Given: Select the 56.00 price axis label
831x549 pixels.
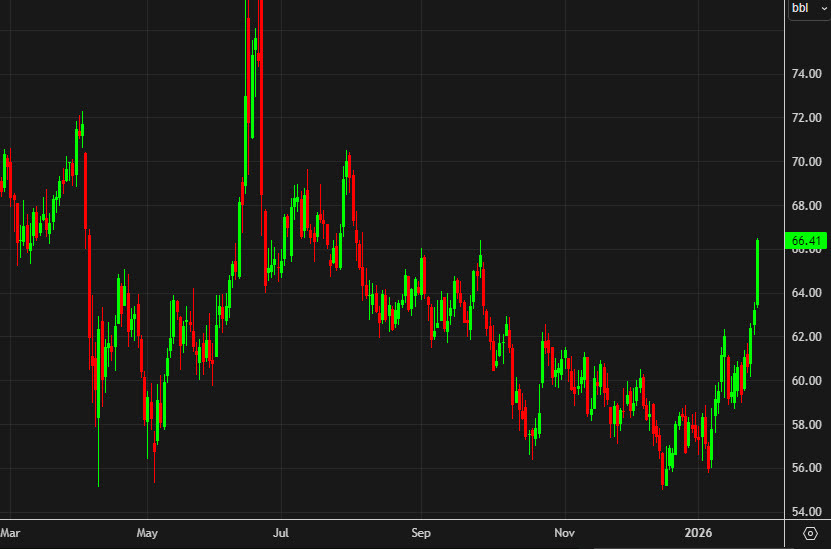Looking at the screenshot, I should pos(806,468).
